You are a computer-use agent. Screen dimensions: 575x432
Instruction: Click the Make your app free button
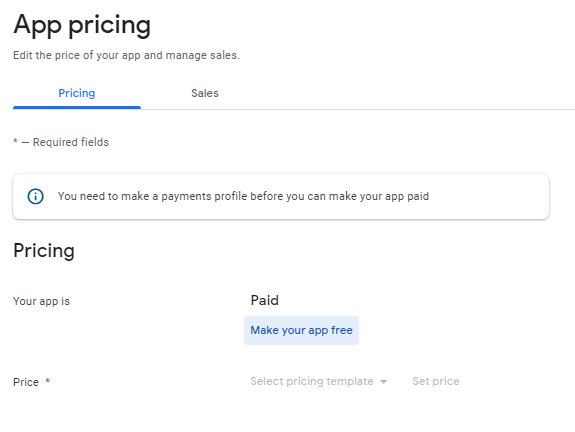[x=301, y=330]
